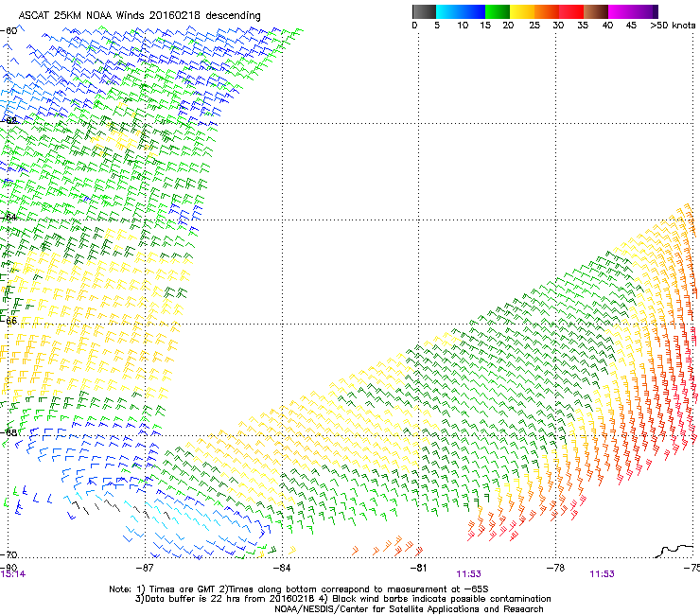Click the '-90' longitude axis label
The height and width of the screenshot is (615, 700).
(x=9, y=568)
